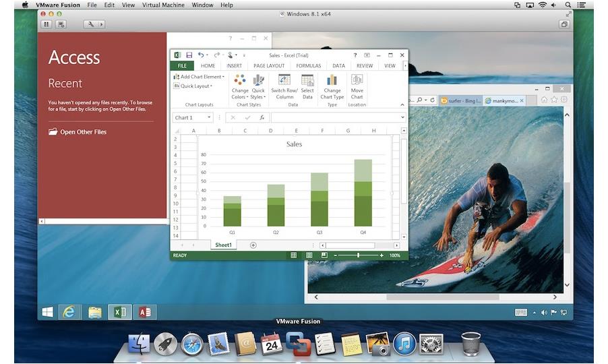Switch to the surfer - Bing browser tab
The width and height of the screenshot is (608, 364).
(461, 100)
